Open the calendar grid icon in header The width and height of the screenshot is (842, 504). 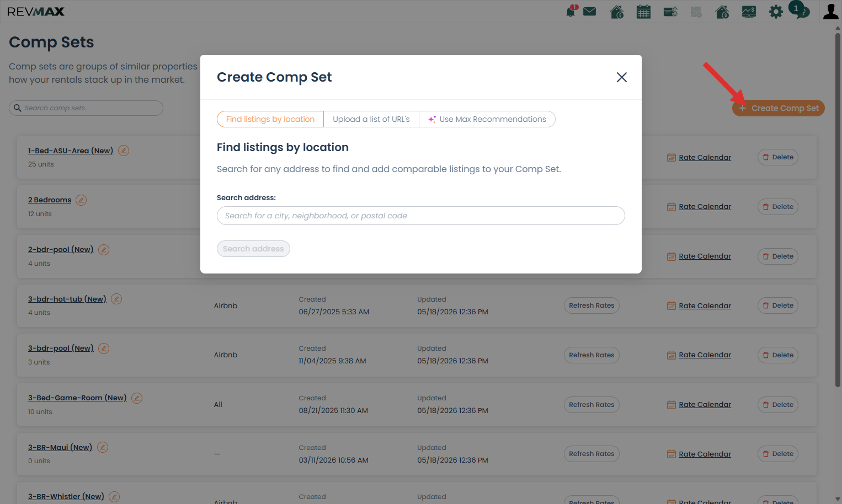(x=643, y=12)
